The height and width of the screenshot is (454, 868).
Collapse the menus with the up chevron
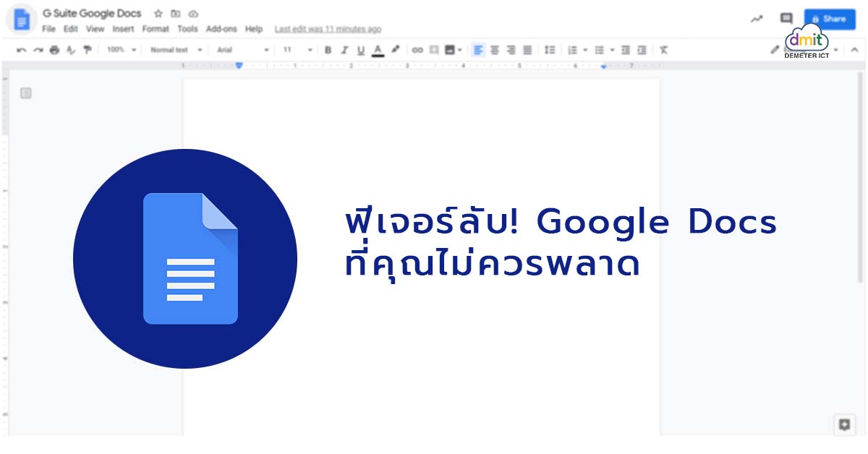coord(854,50)
